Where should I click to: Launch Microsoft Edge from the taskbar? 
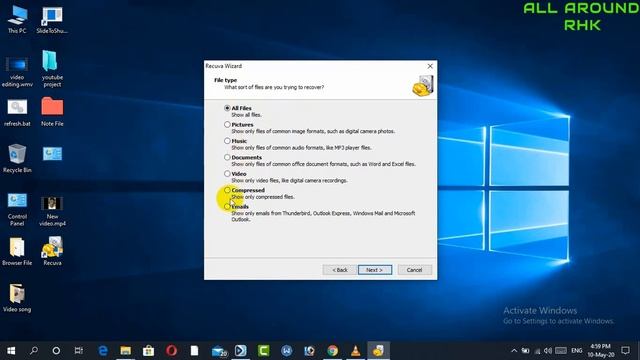click(103, 351)
